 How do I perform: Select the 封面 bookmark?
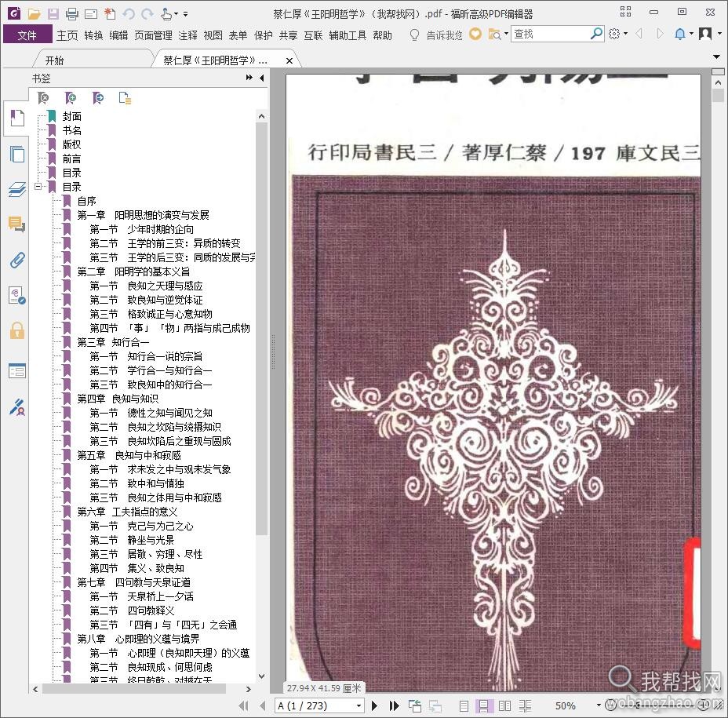[72, 116]
